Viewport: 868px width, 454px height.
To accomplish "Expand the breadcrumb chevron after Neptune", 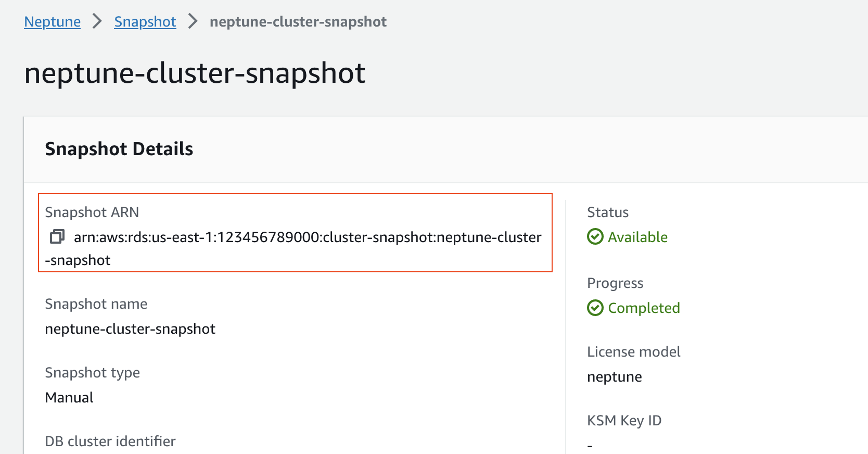I will tap(96, 21).
